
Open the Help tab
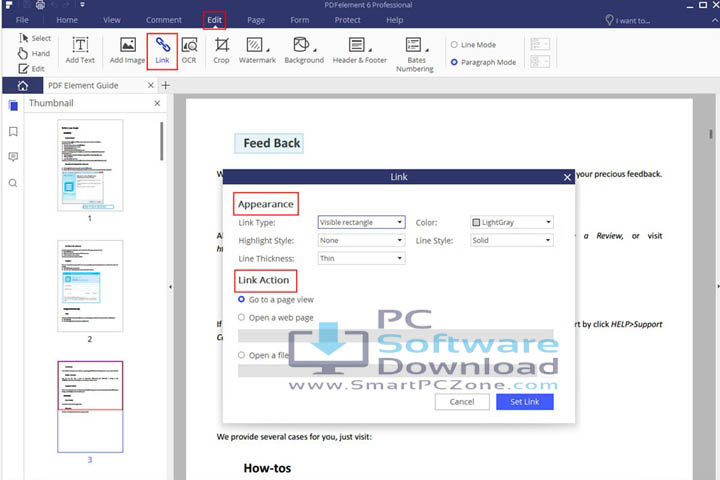click(x=394, y=20)
